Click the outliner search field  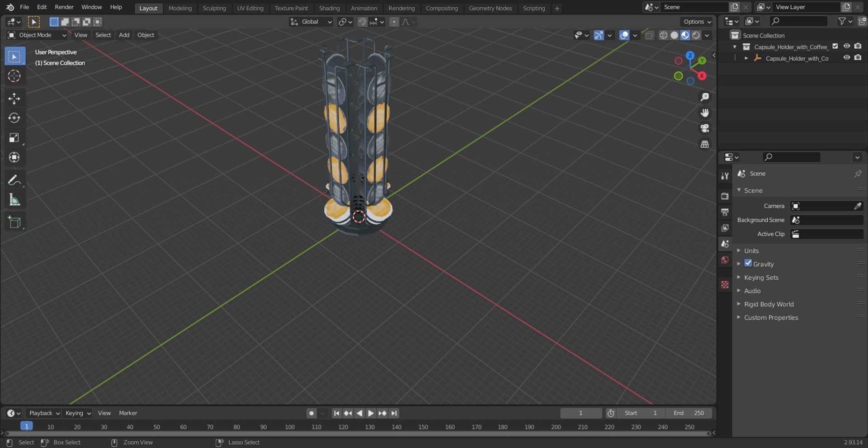pyautogui.click(x=798, y=21)
